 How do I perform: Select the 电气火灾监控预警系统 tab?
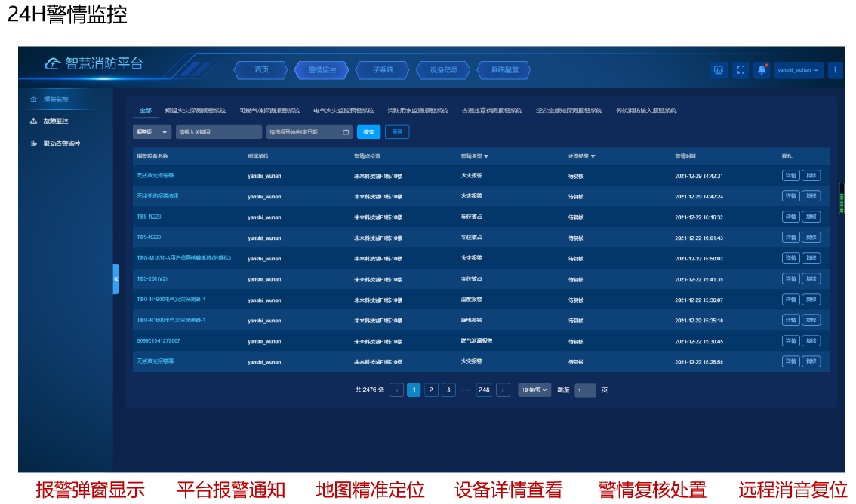click(343, 111)
